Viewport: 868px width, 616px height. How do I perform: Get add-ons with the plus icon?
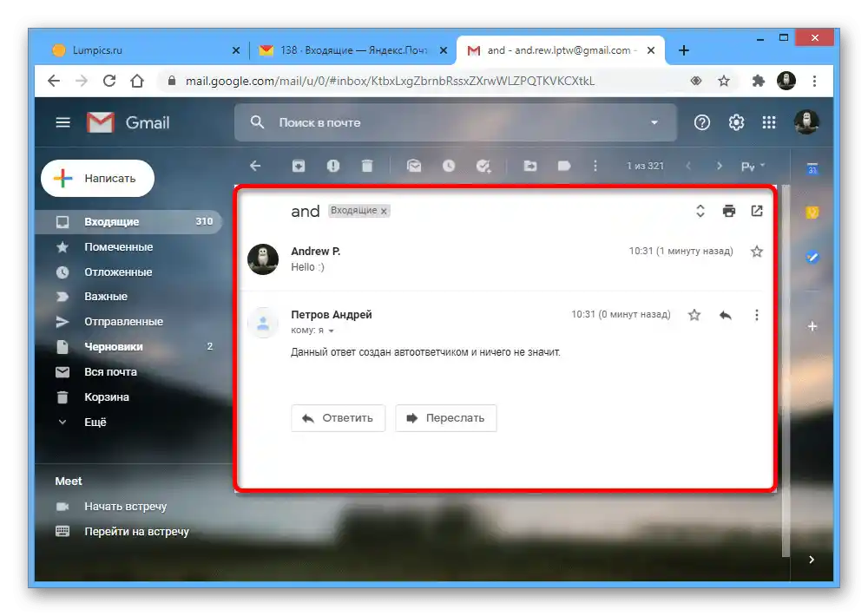point(812,326)
